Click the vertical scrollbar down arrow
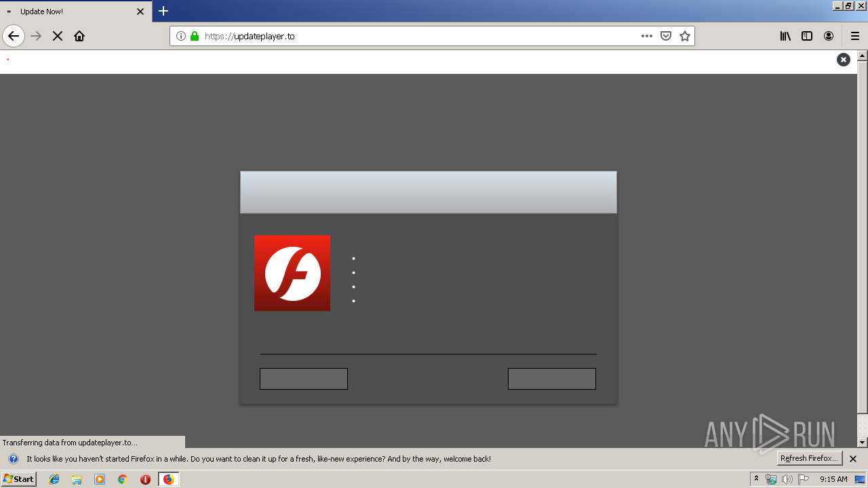 tap(863, 443)
